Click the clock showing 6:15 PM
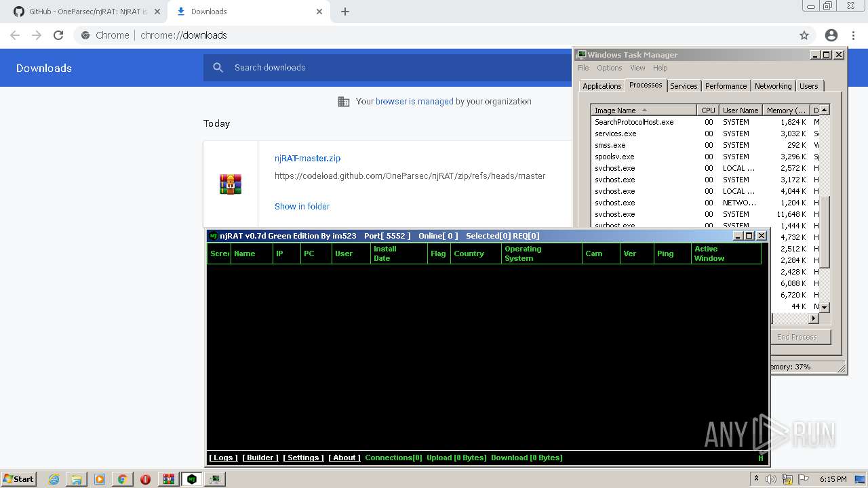This screenshot has height=488, width=868. tap(833, 479)
